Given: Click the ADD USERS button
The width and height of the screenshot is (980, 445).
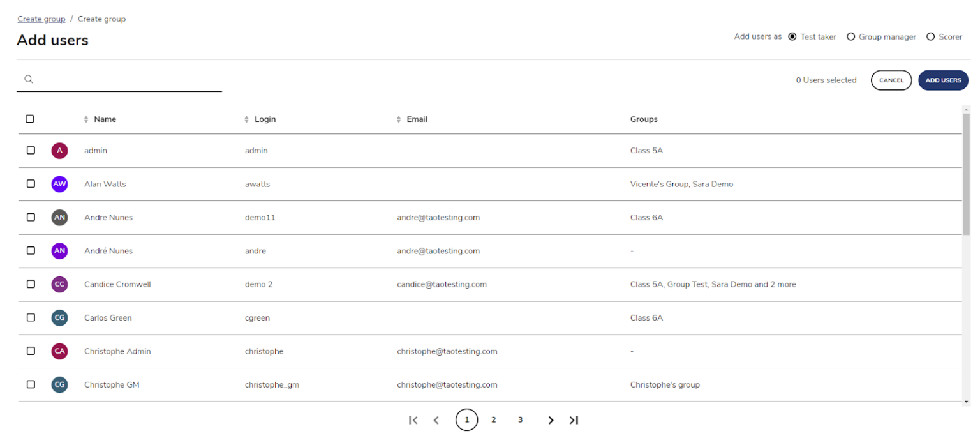Looking at the screenshot, I should click(942, 80).
